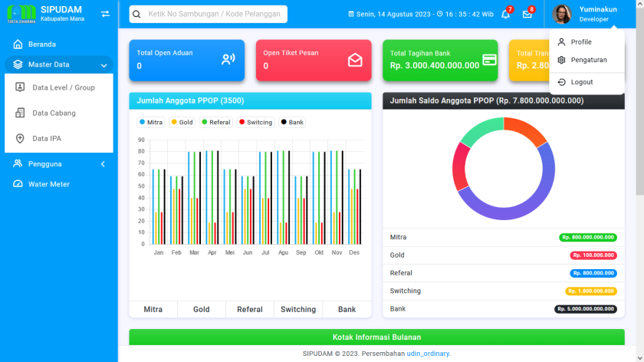Image resolution: width=644 pixels, height=362 pixels.
Task: Click the notification bell icon
Action: [x=505, y=15]
